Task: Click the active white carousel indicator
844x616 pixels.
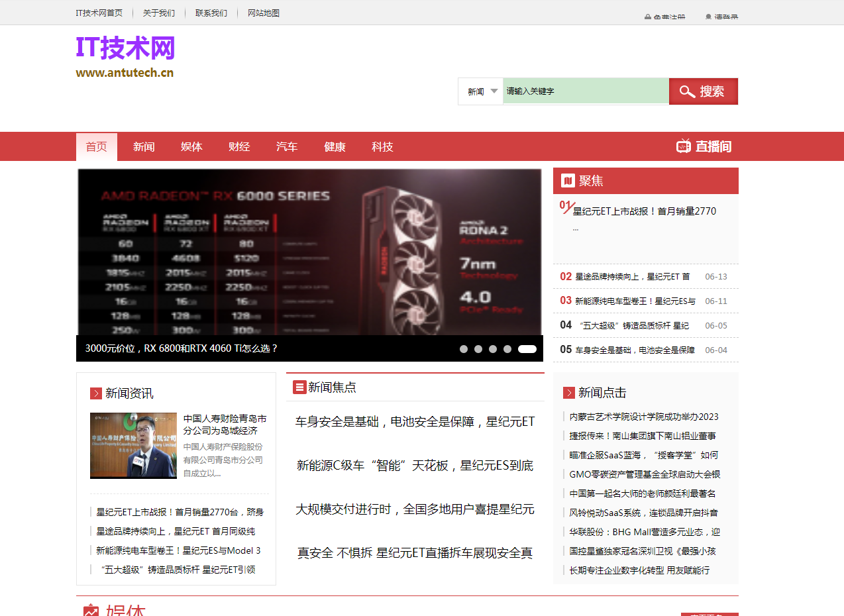Action: tap(527, 349)
